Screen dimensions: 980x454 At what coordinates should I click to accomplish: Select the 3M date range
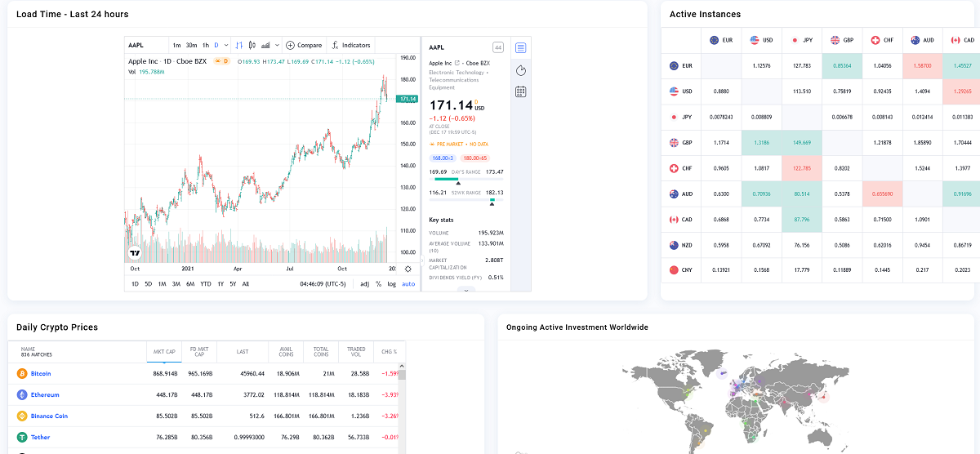pyautogui.click(x=176, y=283)
